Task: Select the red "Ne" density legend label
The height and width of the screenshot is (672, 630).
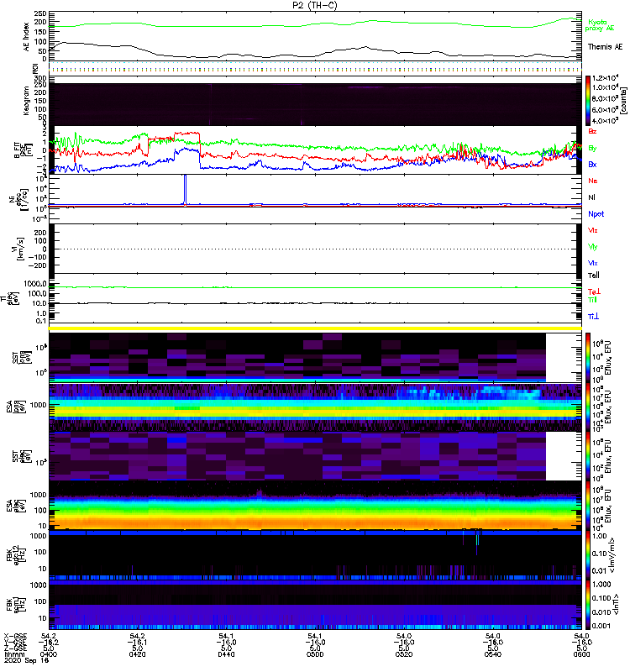Action: tap(593, 181)
